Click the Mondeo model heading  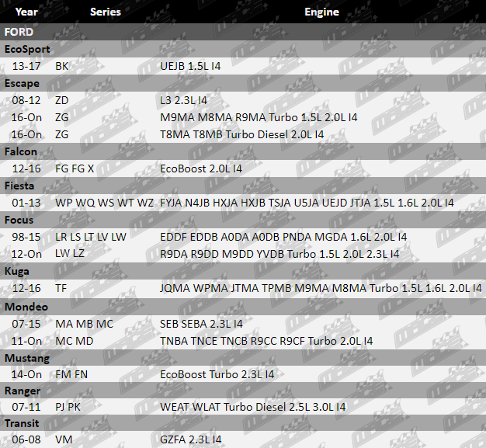click(26, 307)
